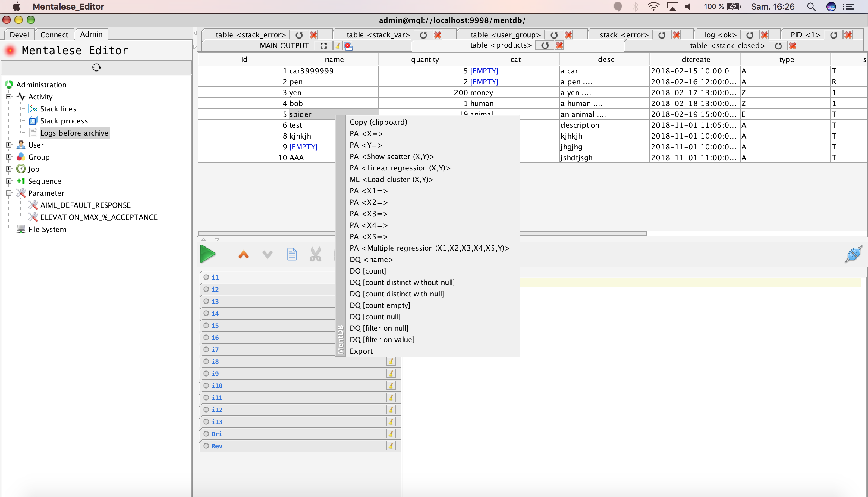The height and width of the screenshot is (497, 868).
Task: Expand the Job tree node
Action: (x=9, y=169)
